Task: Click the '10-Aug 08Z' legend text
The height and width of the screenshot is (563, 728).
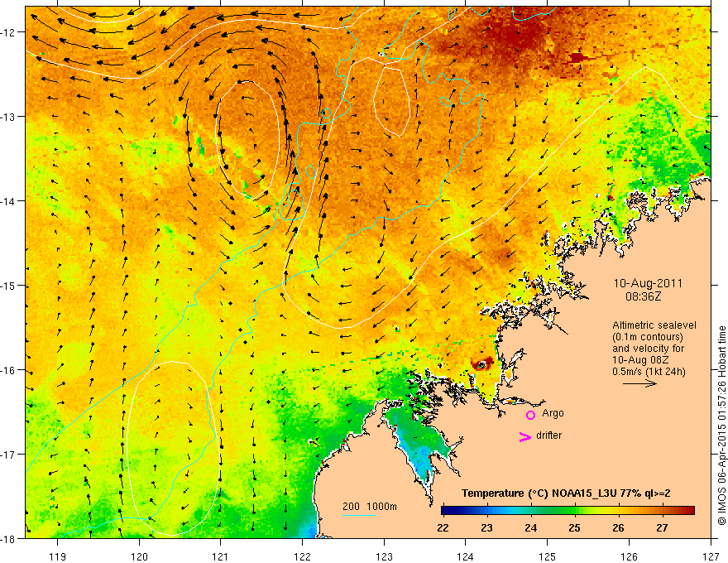Action: click(x=640, y=360)
